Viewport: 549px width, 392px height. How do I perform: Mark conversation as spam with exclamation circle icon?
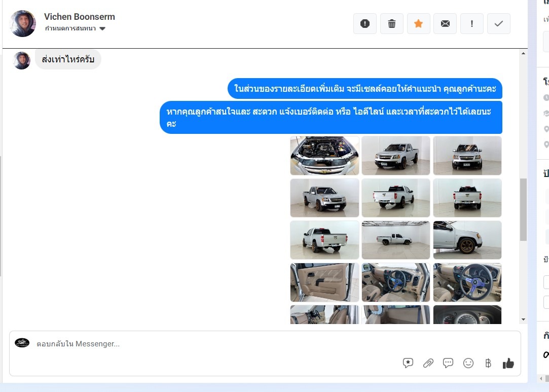[365, 23]
